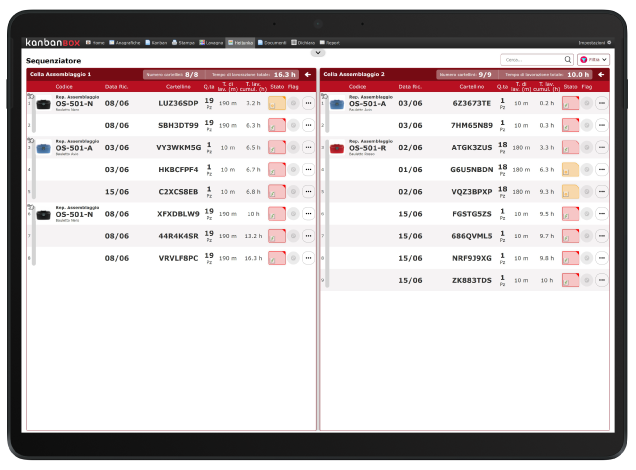Select the black OS-501-N product thumbnail in row 1
The width and height of the screenshot is (636, 470).
click(x=43, y=103)
